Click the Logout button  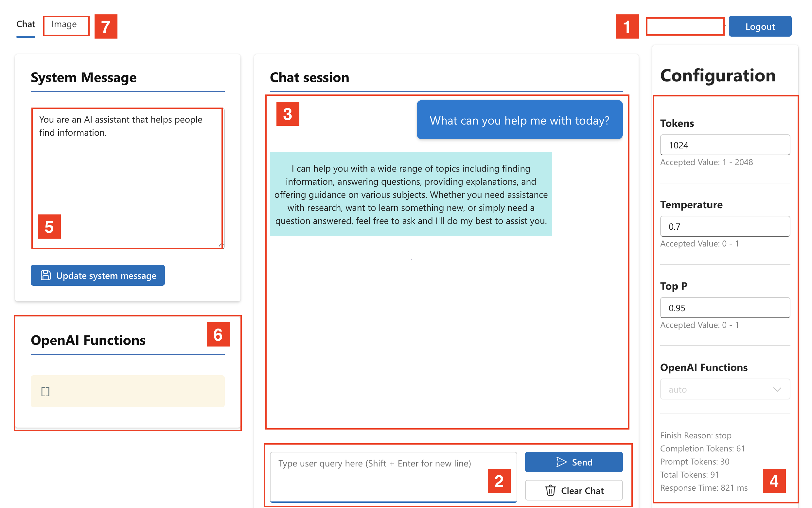760,26
